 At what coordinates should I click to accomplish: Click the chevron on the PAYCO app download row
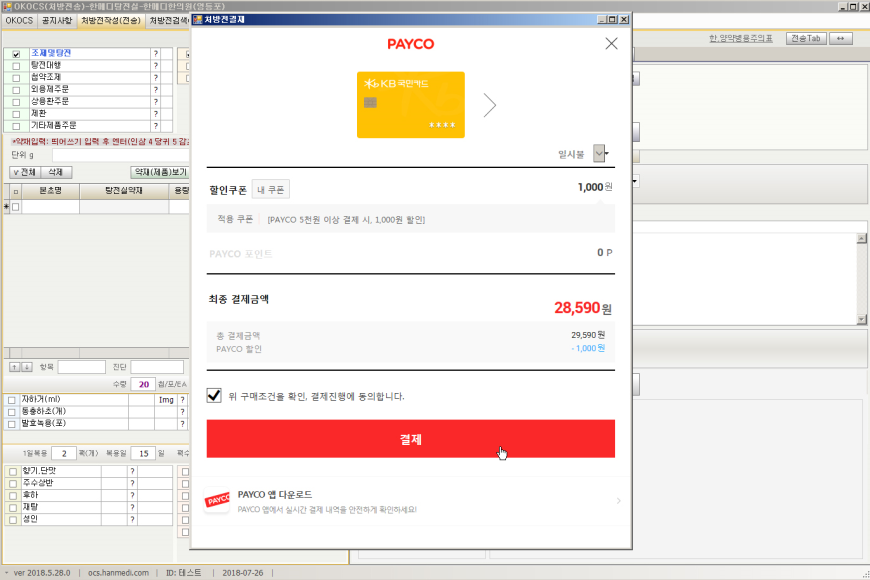click(618, 501)
